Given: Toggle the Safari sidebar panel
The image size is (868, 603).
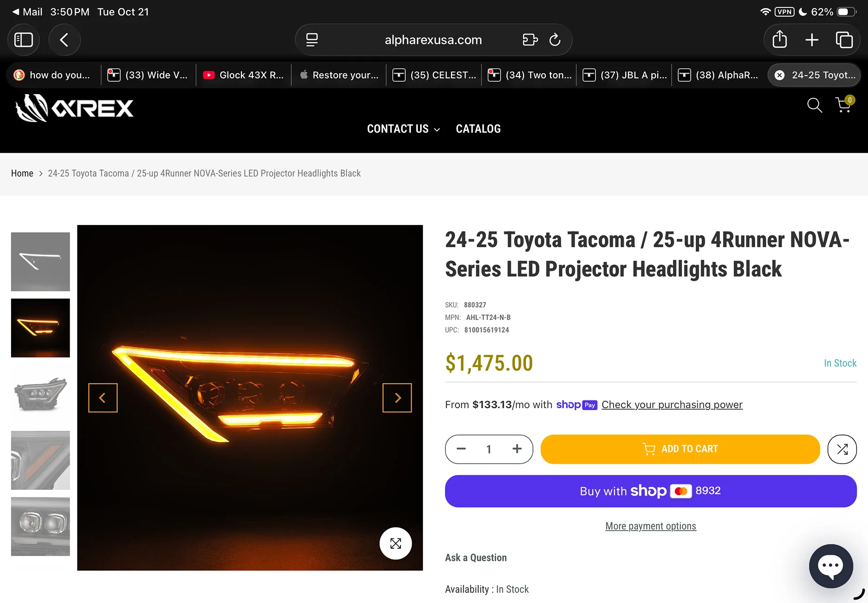Looking at the screenshot, I should [x=24, y=40].
